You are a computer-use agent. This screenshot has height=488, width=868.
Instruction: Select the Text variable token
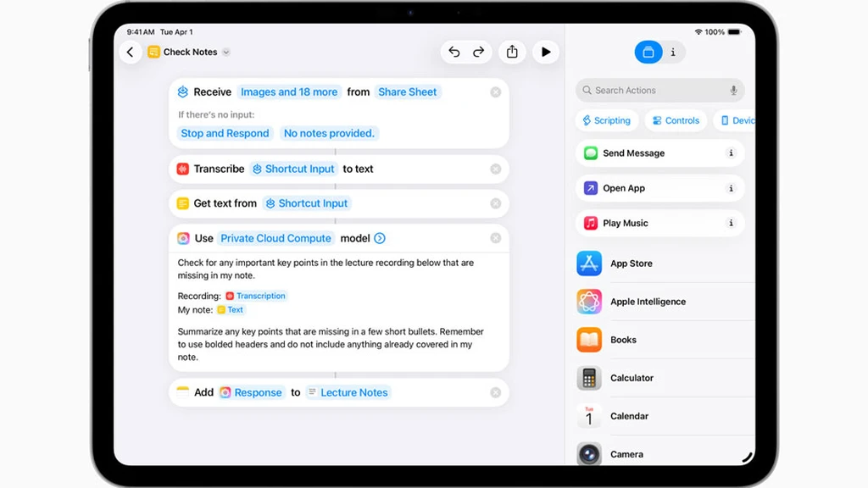231,310
